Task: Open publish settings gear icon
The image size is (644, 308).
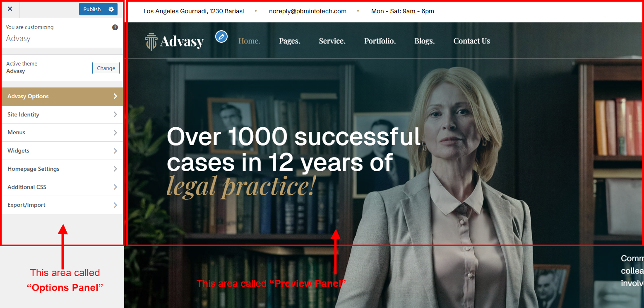Action: click(111, 9)
